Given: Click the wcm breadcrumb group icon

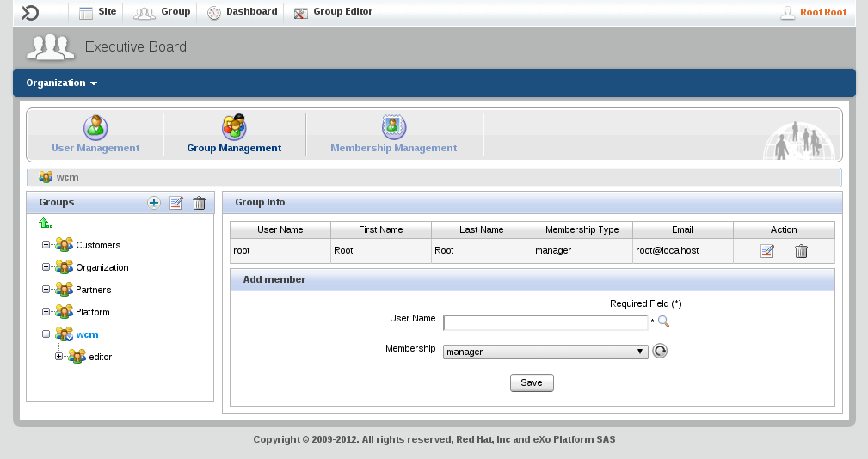Looking at the screenshot, I should click(x=46, y=177).
